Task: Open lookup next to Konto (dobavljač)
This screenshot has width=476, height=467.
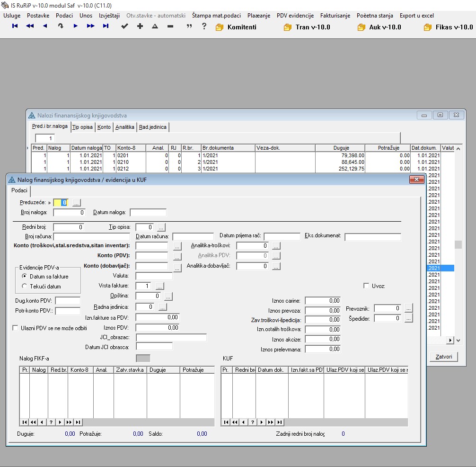Action: pos(177,268)
